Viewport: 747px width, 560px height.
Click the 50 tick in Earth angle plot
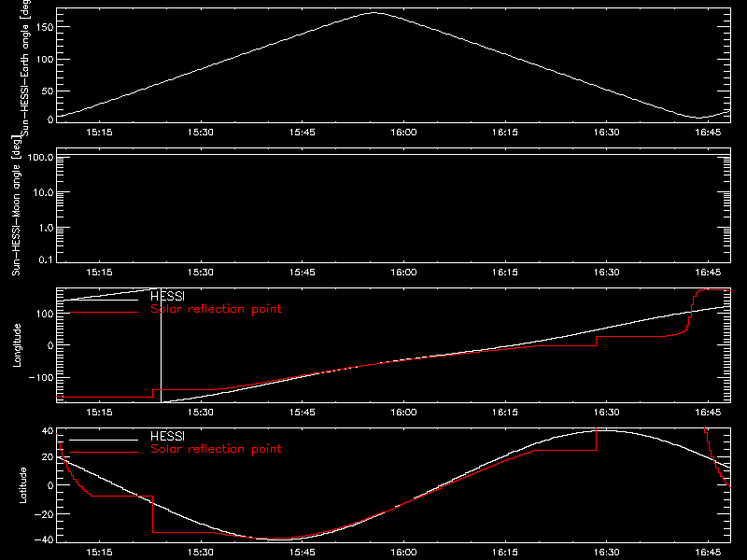(x=48, y=91)
